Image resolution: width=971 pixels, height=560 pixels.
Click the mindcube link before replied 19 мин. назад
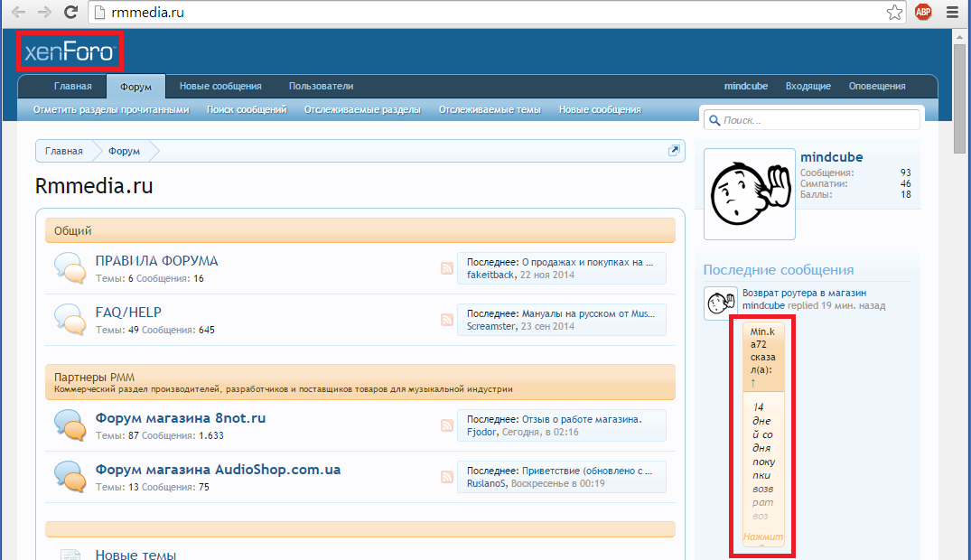click(x=763, y=305)
